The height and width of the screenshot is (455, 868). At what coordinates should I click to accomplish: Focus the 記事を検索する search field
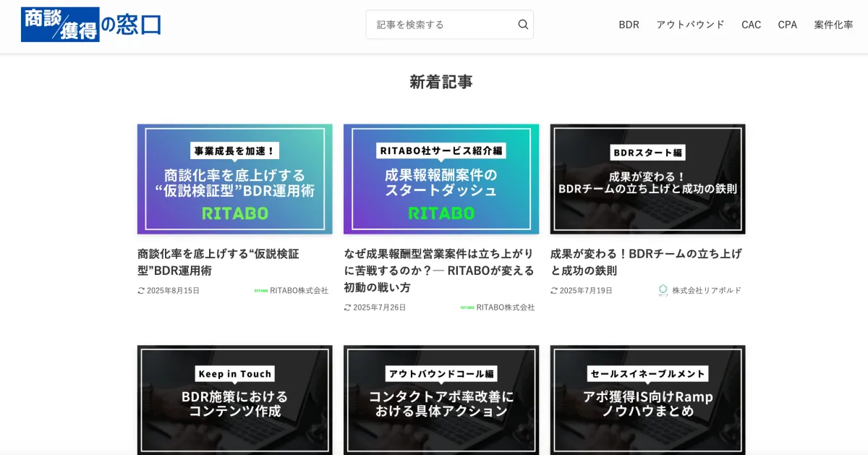[441, 25]
